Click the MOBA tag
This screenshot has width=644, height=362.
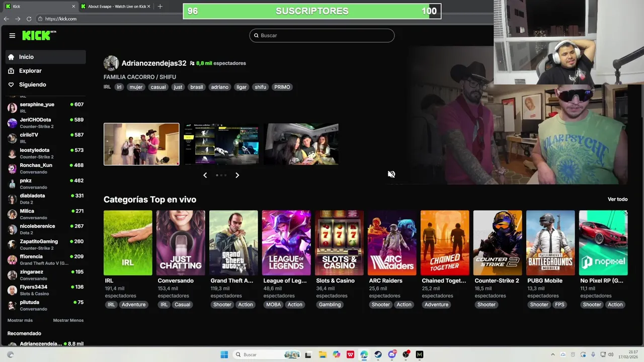pos(274,305)
